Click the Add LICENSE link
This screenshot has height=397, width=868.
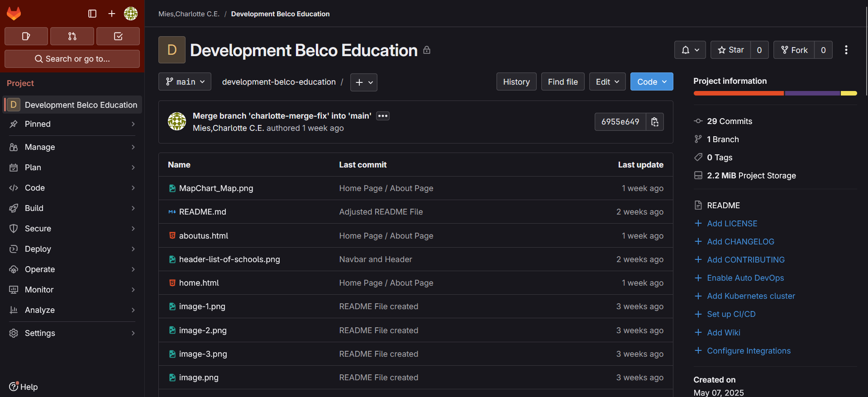point(732,224)
